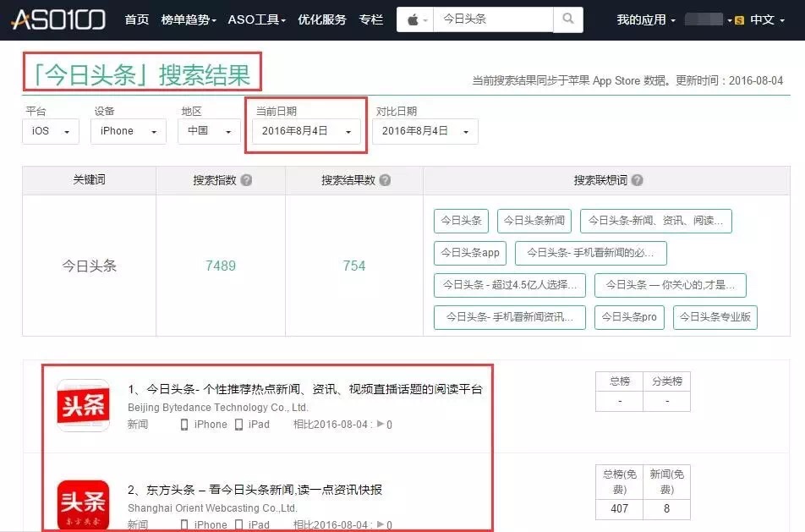Open the ASO工具 menu
The width and height of the screenshot is (805, 532).
257,19
